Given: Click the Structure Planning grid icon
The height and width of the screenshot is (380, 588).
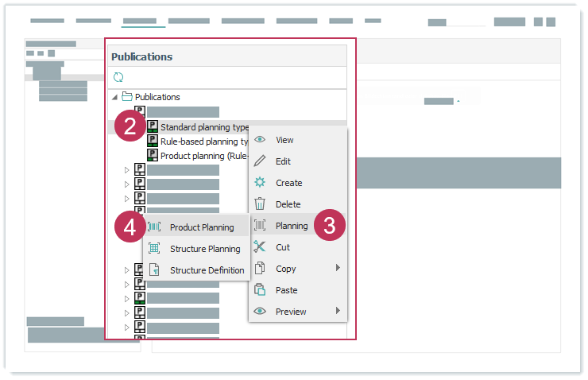Looking at the screenshot, I should [x=154, y=249].
